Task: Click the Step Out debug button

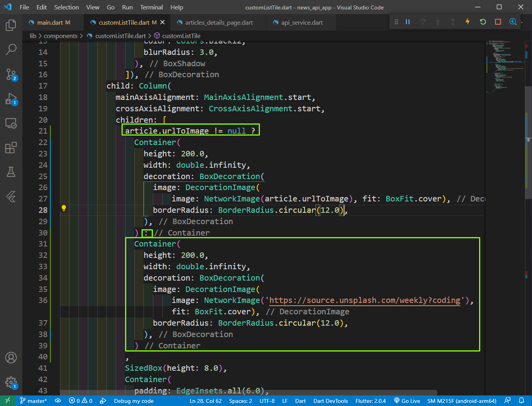Action: tap(452, 22)
